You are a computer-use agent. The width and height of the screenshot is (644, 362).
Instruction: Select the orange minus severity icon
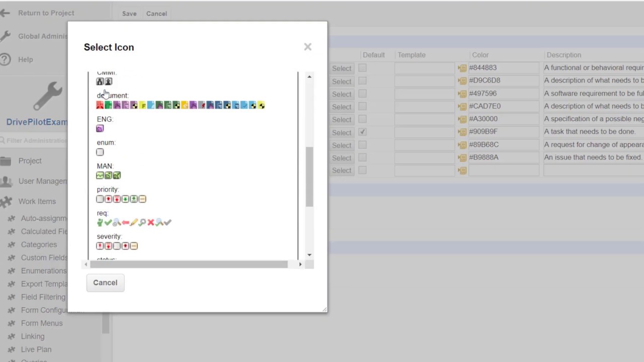(x=134, y=246)
